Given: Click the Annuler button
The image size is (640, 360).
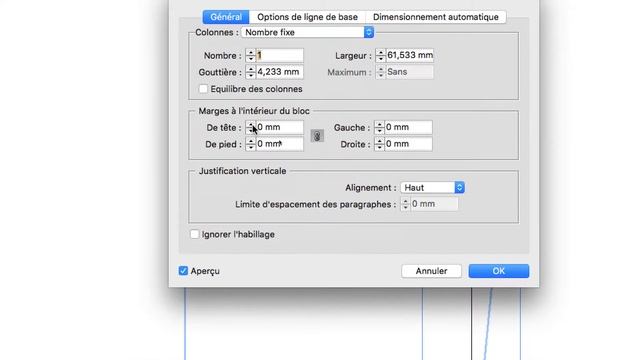Looking at the screenshot, I should click(x=431, y=271).
